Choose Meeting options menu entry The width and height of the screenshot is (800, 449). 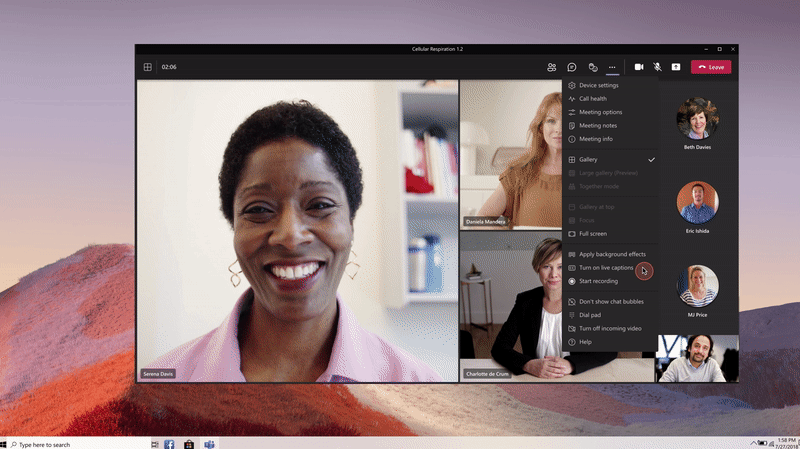(x=600, y=112)
